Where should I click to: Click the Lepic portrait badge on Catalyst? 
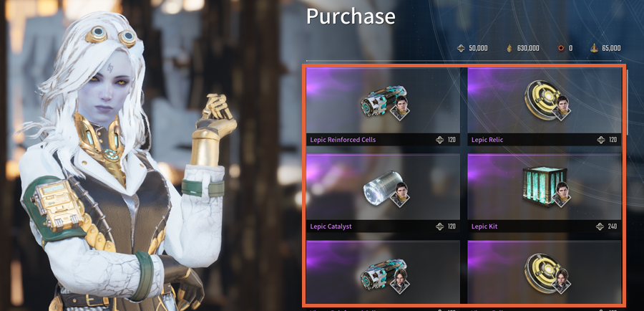401,193
